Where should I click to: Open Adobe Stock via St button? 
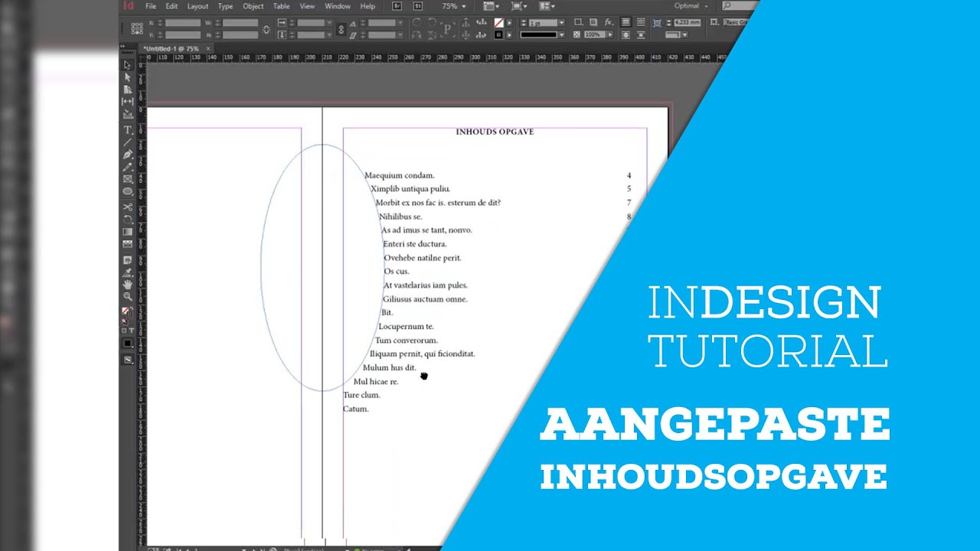(417, 6)
